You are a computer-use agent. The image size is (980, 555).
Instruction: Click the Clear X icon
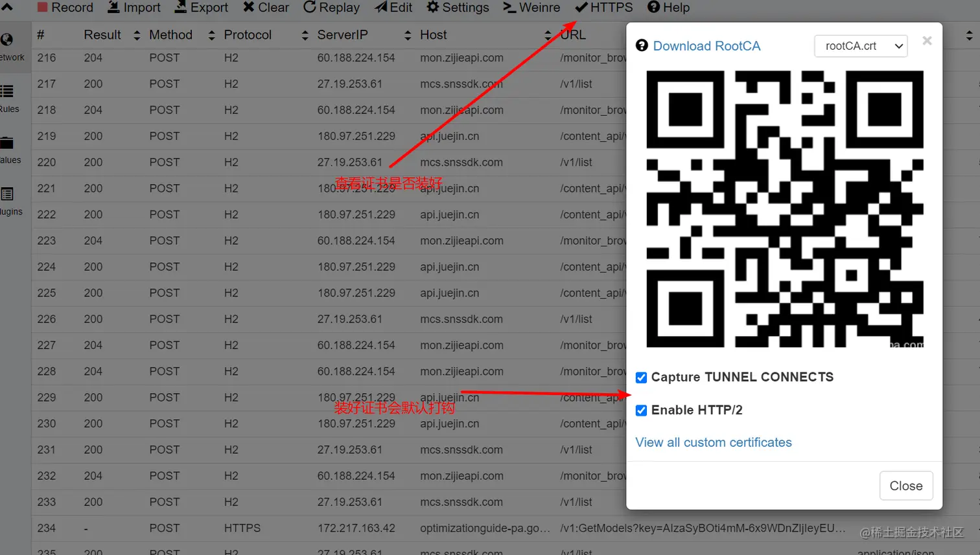click(x=249, y=7)
